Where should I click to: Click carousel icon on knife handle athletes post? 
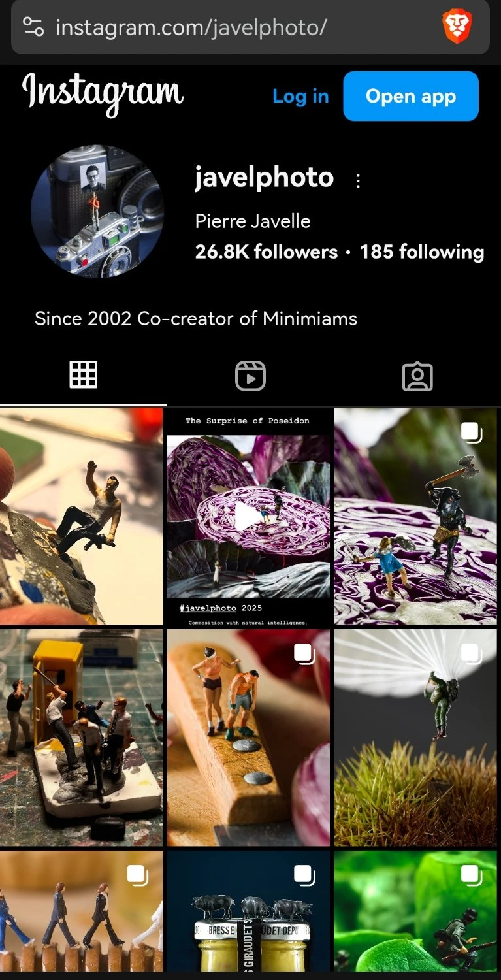[x=304, y=653]
